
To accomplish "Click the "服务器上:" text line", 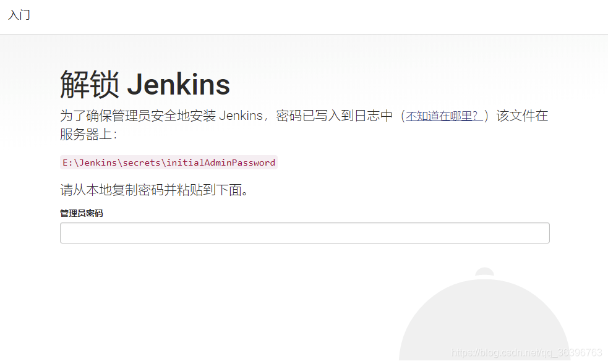I will tap(88, 134).
